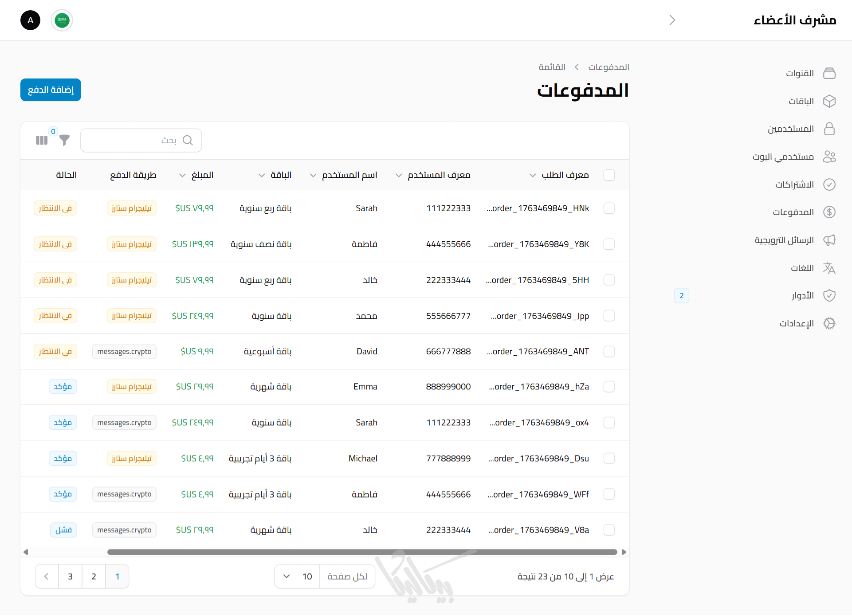Open the column visibility toggle icon
The width and height of the screenshot is (852, 616).
pyautogui.click(x=42, y=141)
